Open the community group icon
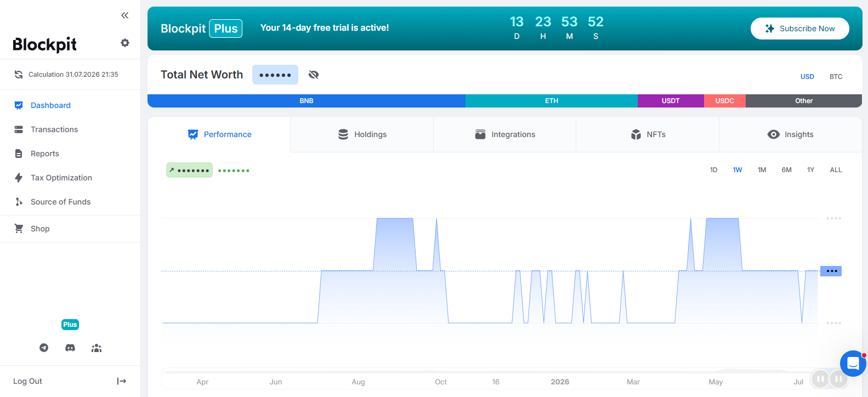This screenshot has height=397, width=868. point(97,348)
